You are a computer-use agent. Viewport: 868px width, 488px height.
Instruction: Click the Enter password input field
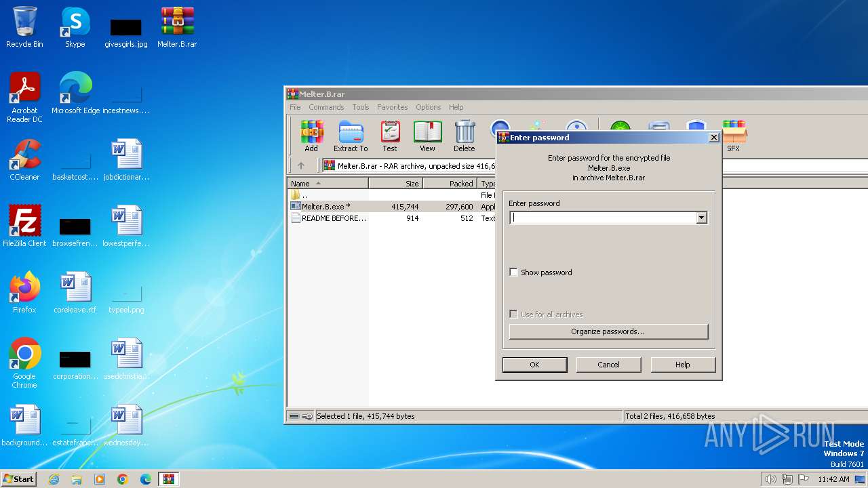click(603, 218)
